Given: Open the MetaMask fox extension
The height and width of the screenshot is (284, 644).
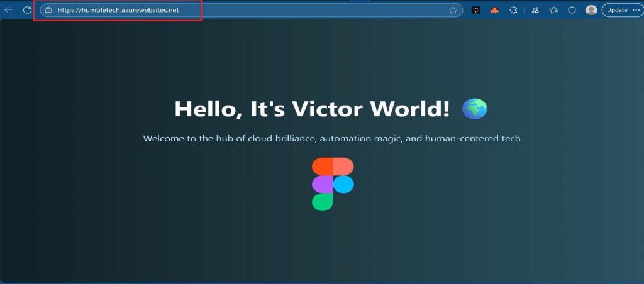Looking at the screenshot, I should coord(494,10).
